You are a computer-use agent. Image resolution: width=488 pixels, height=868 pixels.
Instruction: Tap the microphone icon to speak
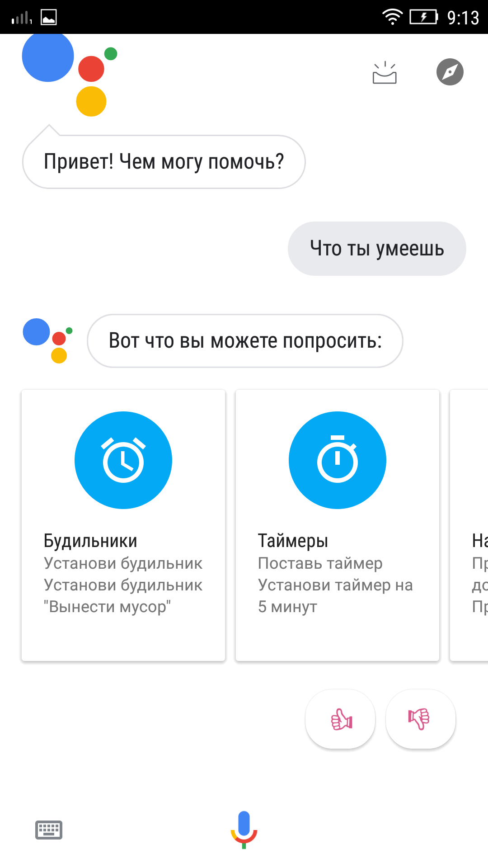pos(244,830)
